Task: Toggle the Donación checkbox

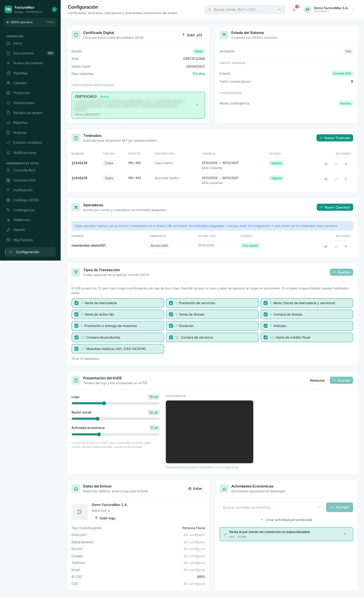Action: (x=171, y=326)
